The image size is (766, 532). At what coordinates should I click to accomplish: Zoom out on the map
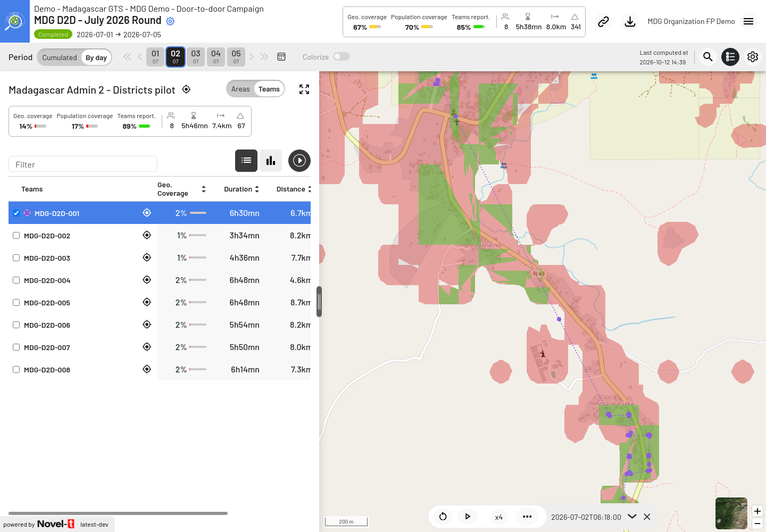(757, 523)
